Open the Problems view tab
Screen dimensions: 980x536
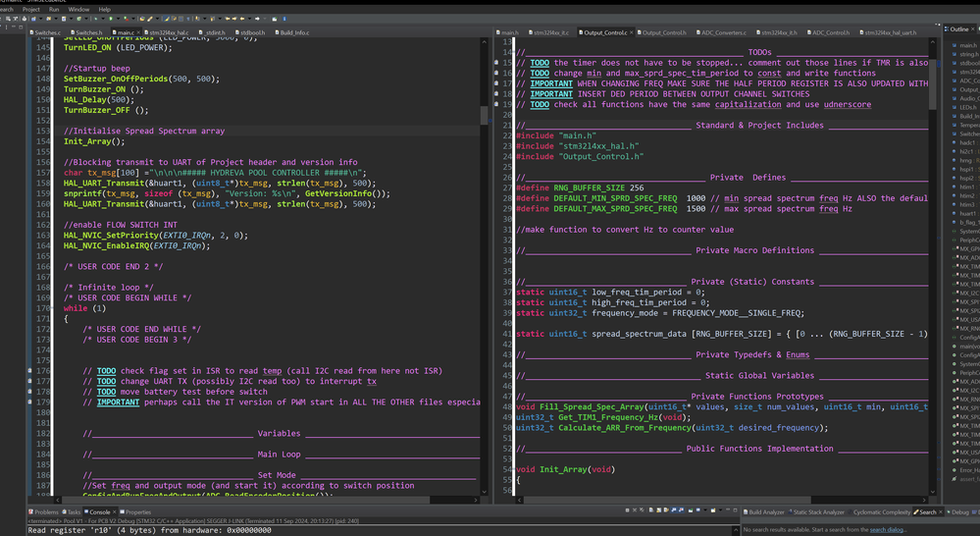point(46,511)
